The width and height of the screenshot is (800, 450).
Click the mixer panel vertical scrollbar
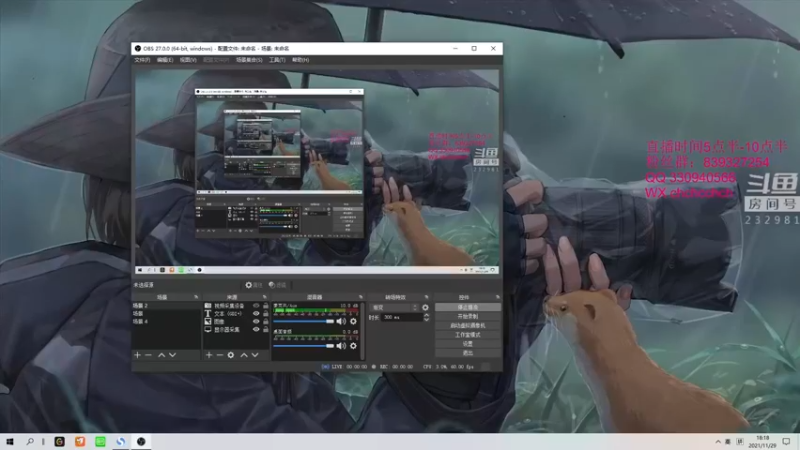pyautogui.click(x=362, y=331)
